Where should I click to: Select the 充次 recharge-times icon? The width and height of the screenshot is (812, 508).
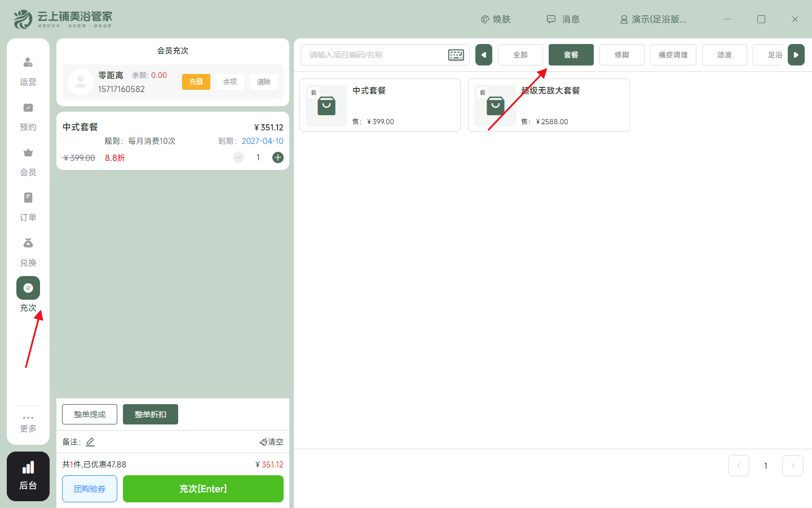(x=28, y=287)
